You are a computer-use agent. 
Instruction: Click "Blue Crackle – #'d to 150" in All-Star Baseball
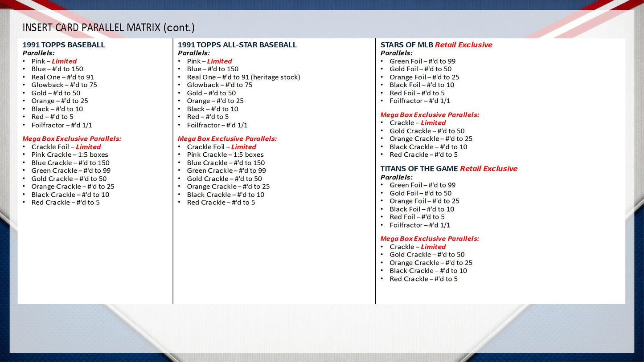226,163
